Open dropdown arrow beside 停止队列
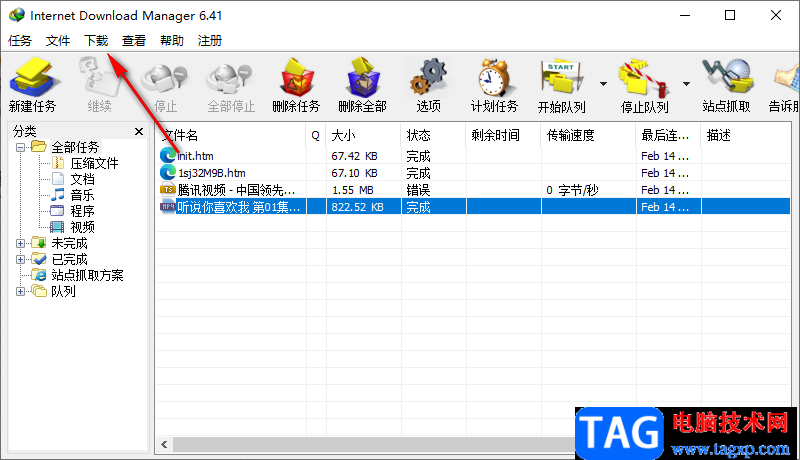The width and height of the screenshot is (800, 460). tap(686, 84)
